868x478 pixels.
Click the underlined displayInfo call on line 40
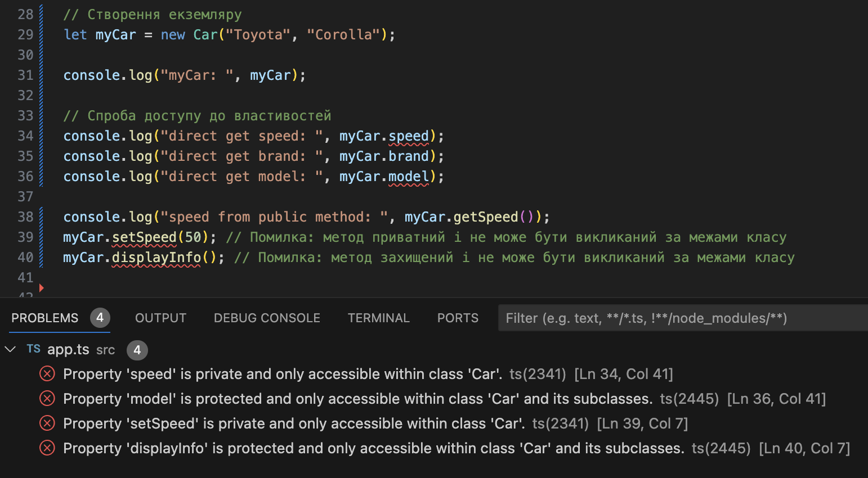coord(156,258)
